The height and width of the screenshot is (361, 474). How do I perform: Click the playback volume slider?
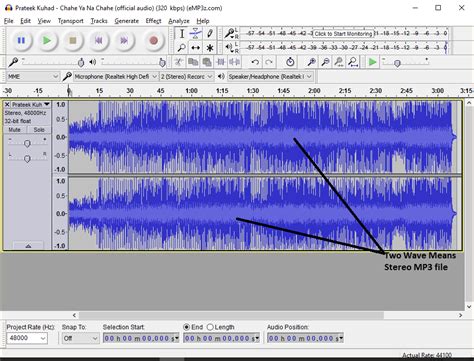[133, 62]
